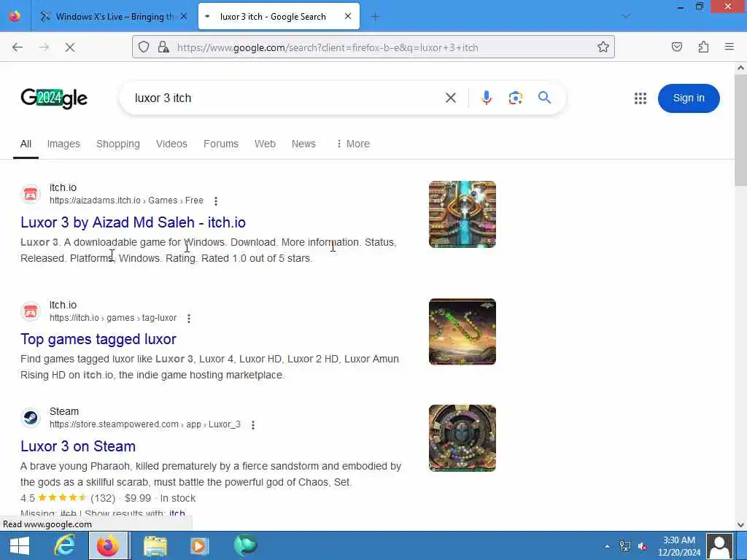Click the site security padlock icon
747x560 pixels.
(163, 47)
